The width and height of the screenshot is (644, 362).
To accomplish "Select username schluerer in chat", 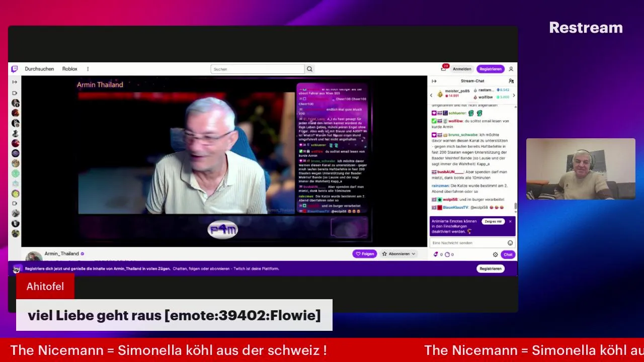I will 457,113.
